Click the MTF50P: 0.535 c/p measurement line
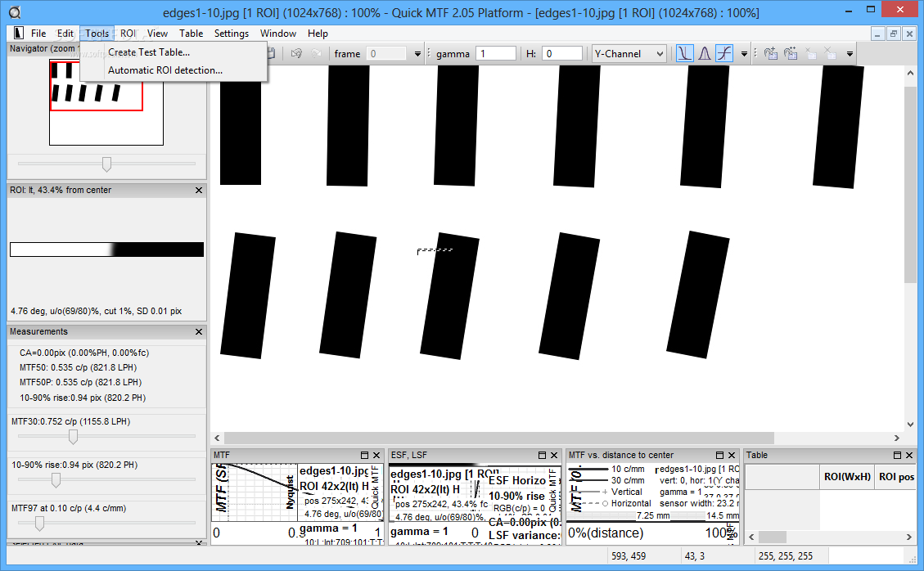Image resolution: width=924 pixels, height=571 pixels. click(81, 382)
